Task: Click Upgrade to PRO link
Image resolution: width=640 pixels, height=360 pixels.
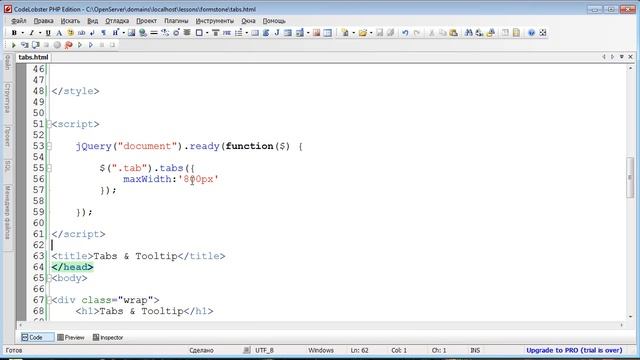Action: (574, 350)
